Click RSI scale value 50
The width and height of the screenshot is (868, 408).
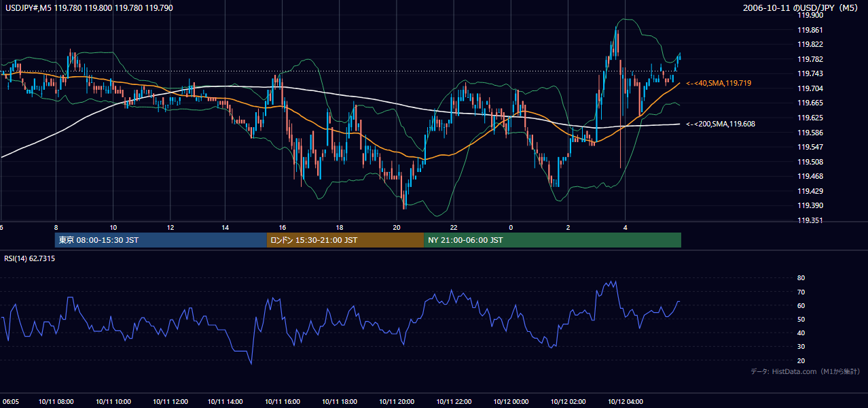pos(801,319)
